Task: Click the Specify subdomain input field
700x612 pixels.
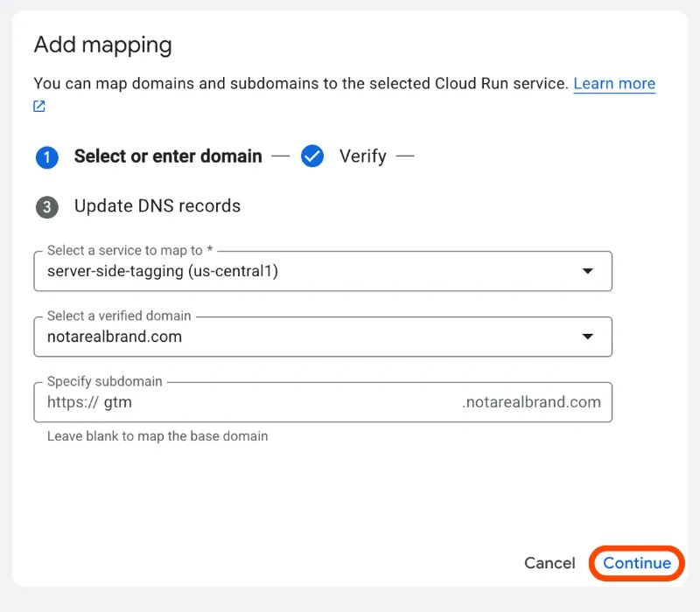Action: coord(262,402)
